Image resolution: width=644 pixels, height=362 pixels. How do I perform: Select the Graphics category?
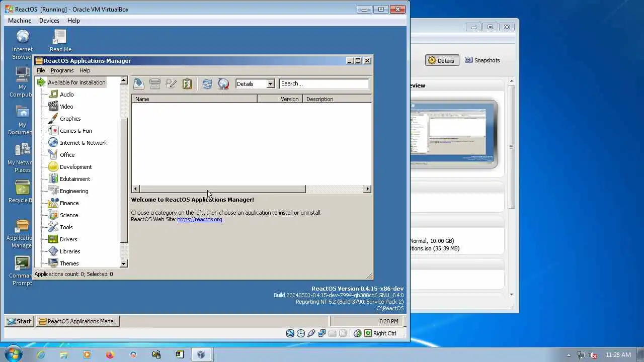pyautogui.click(x=70, y=119)
